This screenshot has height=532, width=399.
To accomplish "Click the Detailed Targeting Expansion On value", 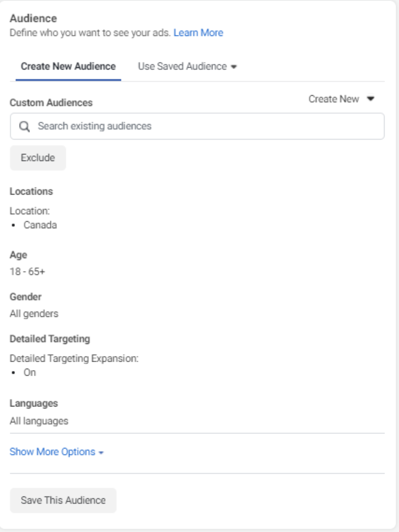I will point(29,372).
